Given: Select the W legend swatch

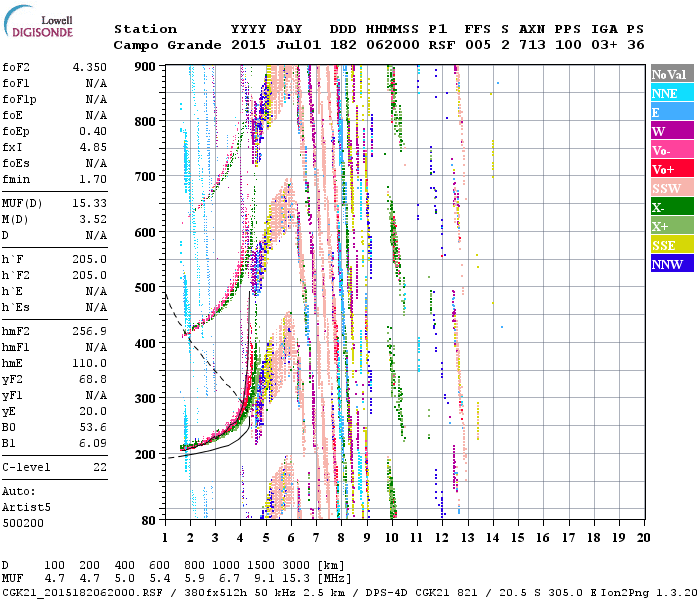Looking at the screenshot, I should point(672,131).
